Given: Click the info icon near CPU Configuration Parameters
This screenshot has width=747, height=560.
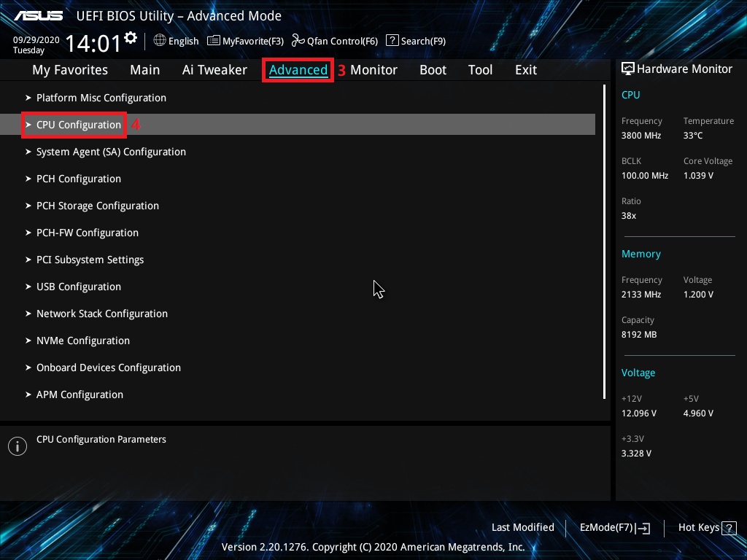Looking at the screenshot, I should (17, 446).
